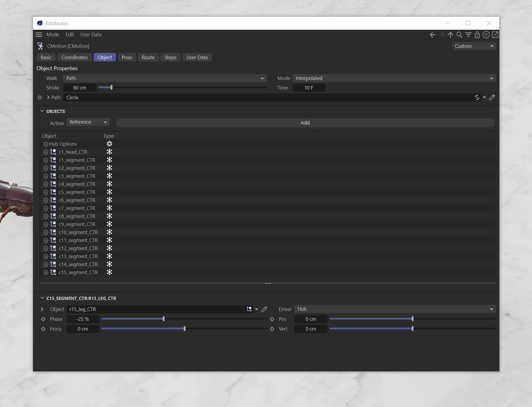Open the Custom layout dropdown

coord(474,46)
